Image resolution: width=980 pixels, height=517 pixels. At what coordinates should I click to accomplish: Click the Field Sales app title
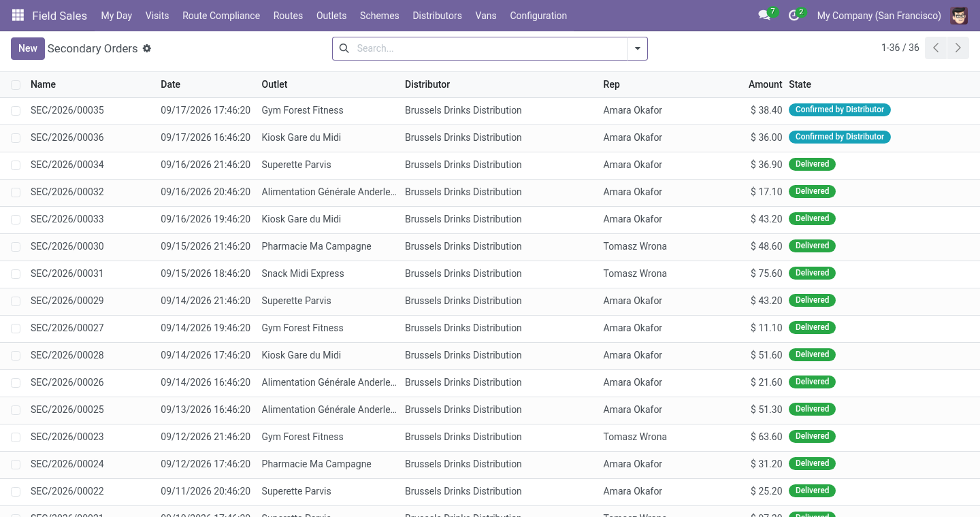(59, 16)
